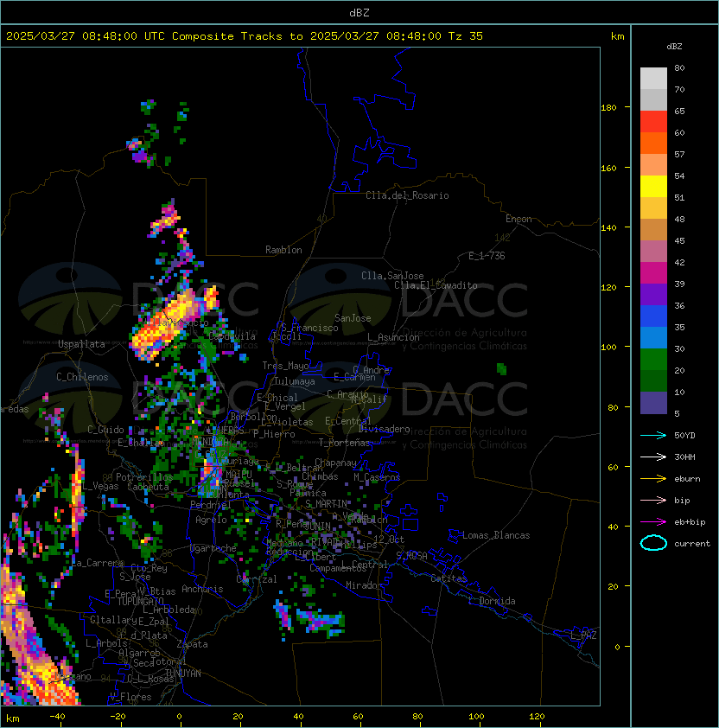Click the '65' value on the dBZ scale
Image resolution: width=719 pixels, height=728 pixels.
[x=679, y=111]
